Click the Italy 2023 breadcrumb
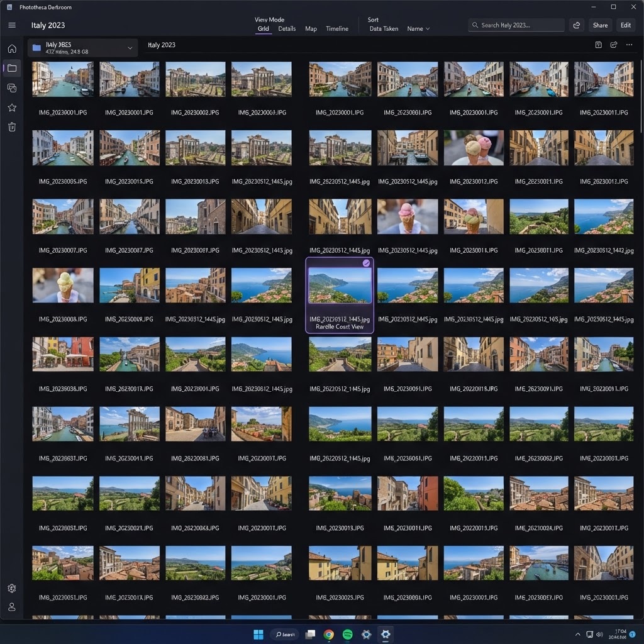 [x=162, y=45]
